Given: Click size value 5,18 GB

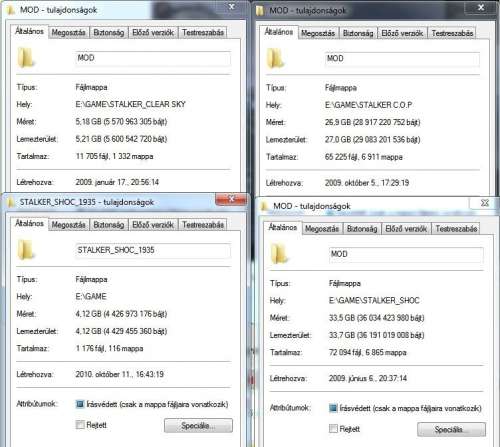Looking at the screenshot, I should (x=121, y=122).
